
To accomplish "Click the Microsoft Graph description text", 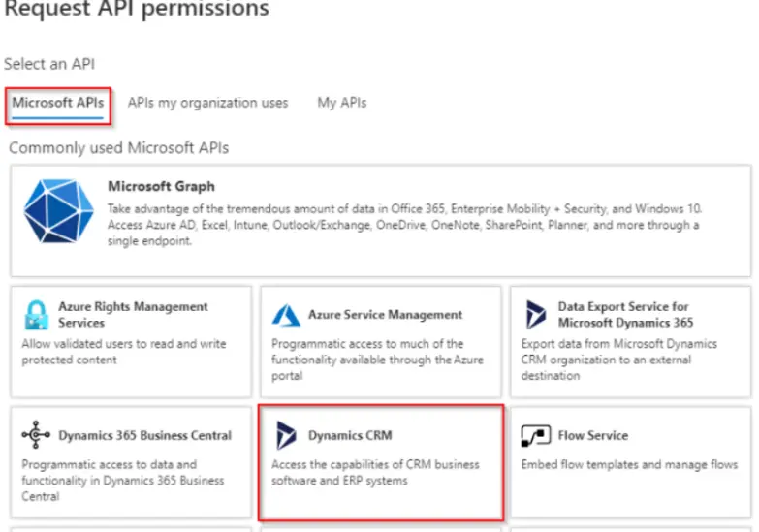I will click(x=403, y=225).
